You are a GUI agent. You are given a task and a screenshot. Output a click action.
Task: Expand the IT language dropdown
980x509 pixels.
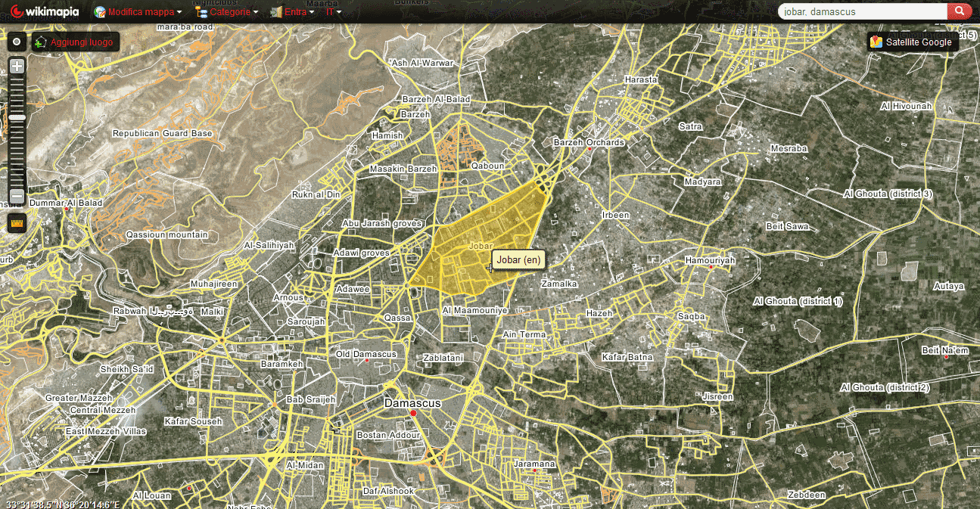[x=331, y=11]
